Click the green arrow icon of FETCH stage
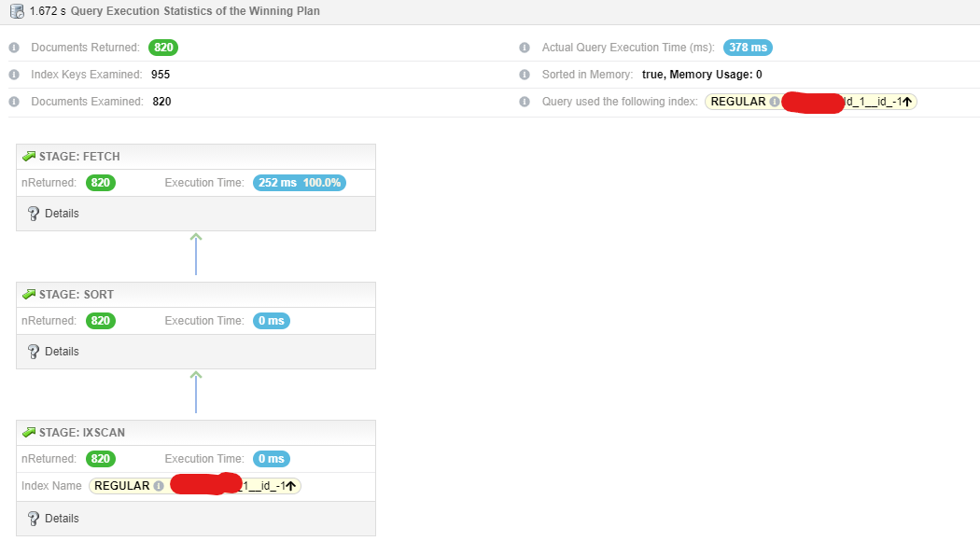Image resolution: width=980 pixels, height=555 pixels. tap(29, 156)
